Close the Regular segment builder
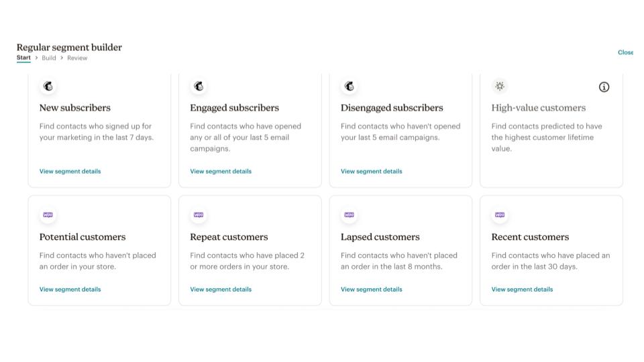 tap(625, 52)
